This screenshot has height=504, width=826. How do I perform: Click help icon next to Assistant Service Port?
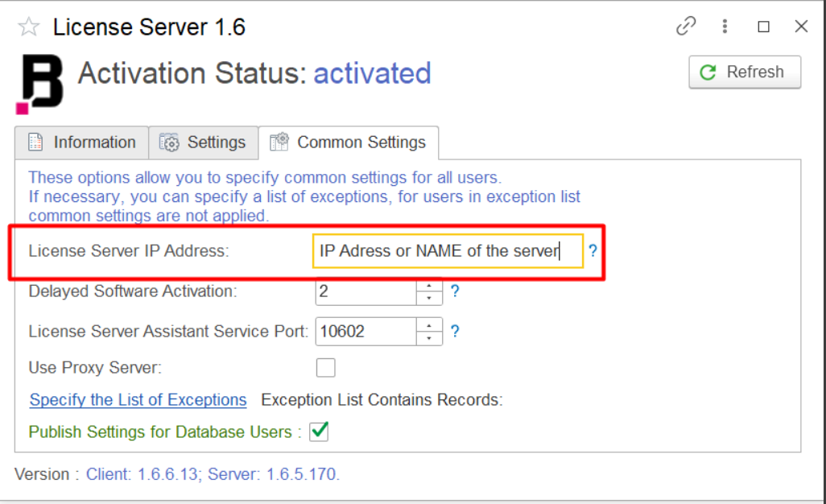coord(455,331)
